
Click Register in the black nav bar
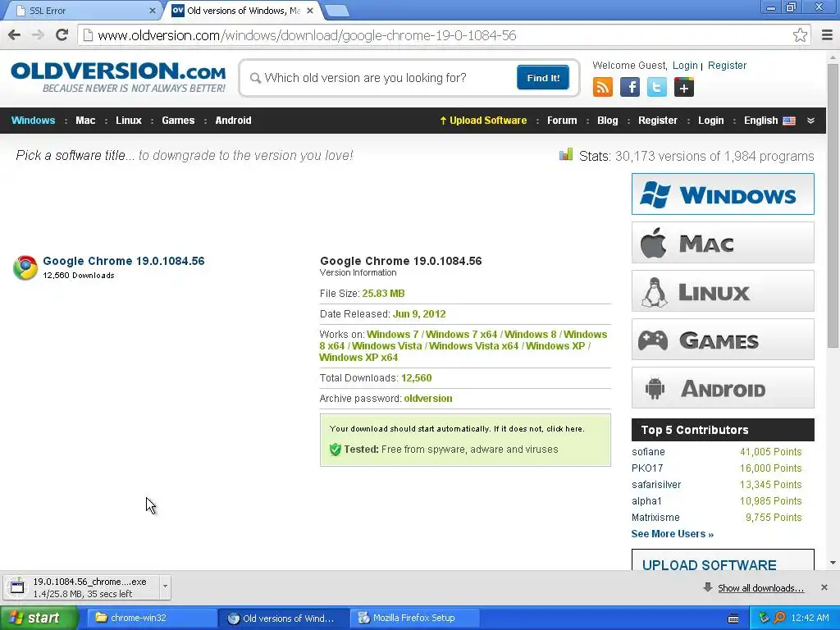tap(658, 121)
